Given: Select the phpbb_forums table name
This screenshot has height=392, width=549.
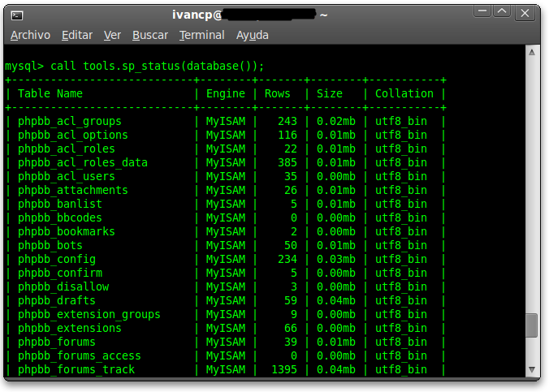Looking at the screenshot, I should [x=57, y=342].
